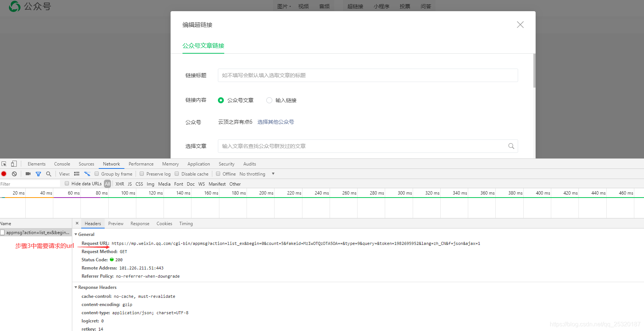The height and width of the screenshot is (331, 644).
Task: Open the network search magnifier
Action: pos(48,174)
